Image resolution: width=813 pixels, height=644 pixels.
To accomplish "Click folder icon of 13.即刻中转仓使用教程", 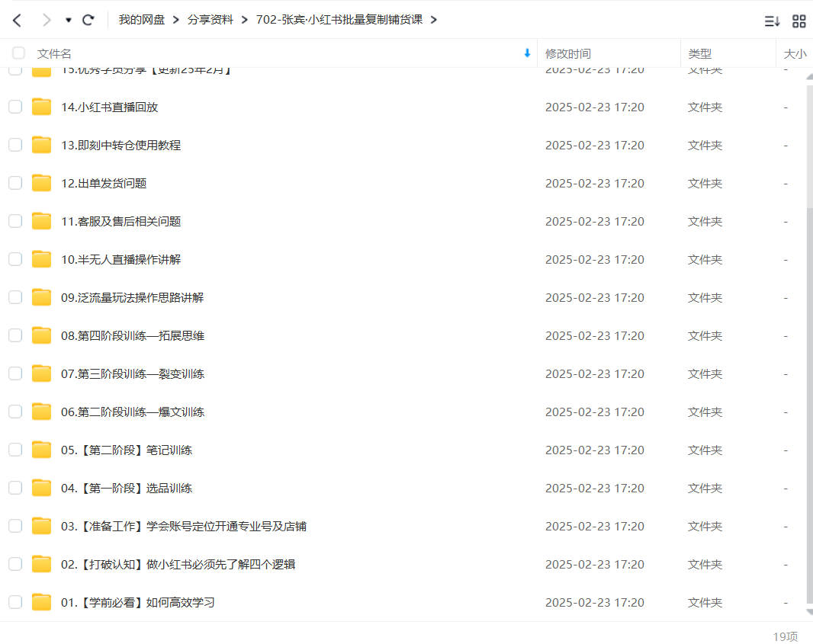I will 41,145.
